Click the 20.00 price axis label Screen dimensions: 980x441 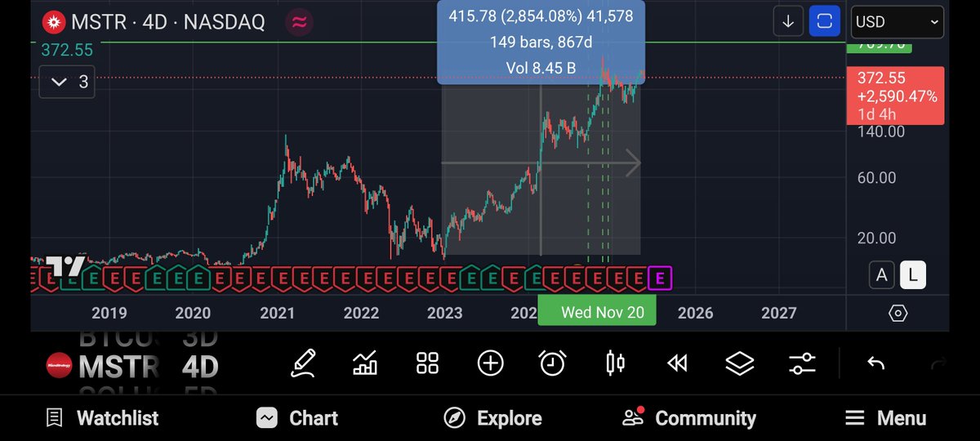pos(876,238)
